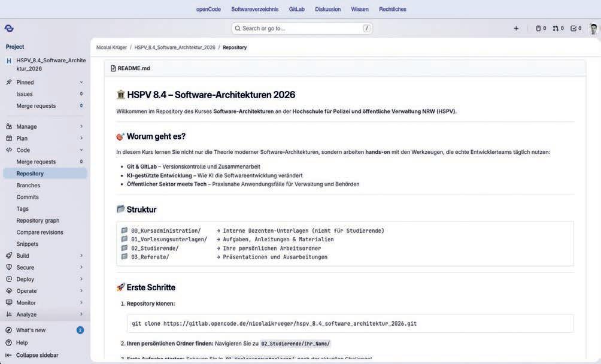Click the Repository breadcrumb item
601x364 pixels.
click(235, 47)
